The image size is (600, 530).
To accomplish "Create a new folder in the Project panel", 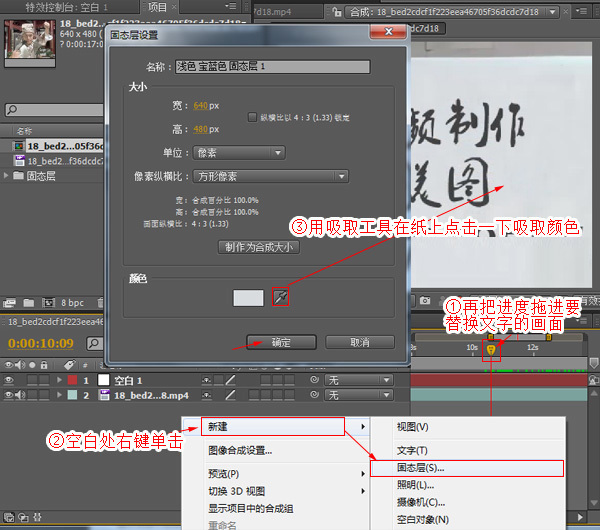I will (x=29, y=303).
